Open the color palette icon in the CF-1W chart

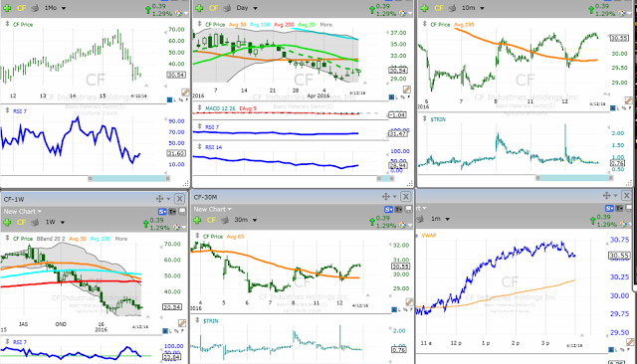coord(177,227)
